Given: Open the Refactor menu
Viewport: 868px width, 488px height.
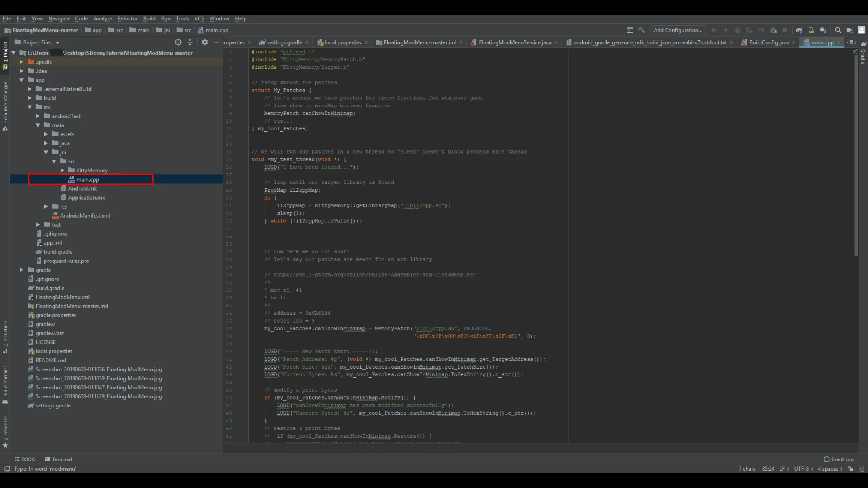Looking at the screenshot, I should tap(127, 18).
